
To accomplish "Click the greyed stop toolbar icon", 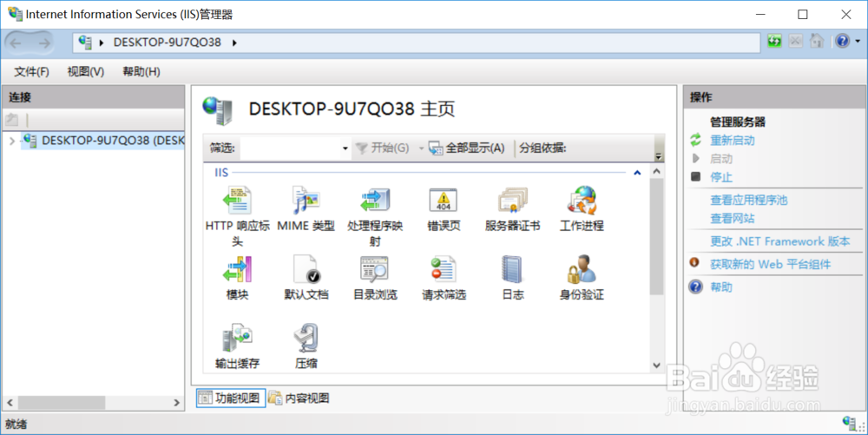I will pos(795,42).
